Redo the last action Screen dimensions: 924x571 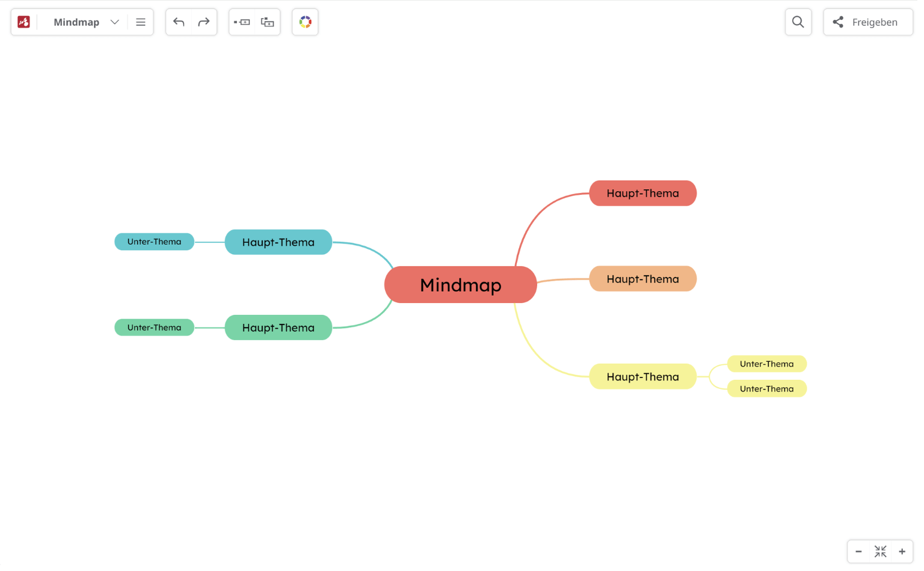tap(204, 22)
